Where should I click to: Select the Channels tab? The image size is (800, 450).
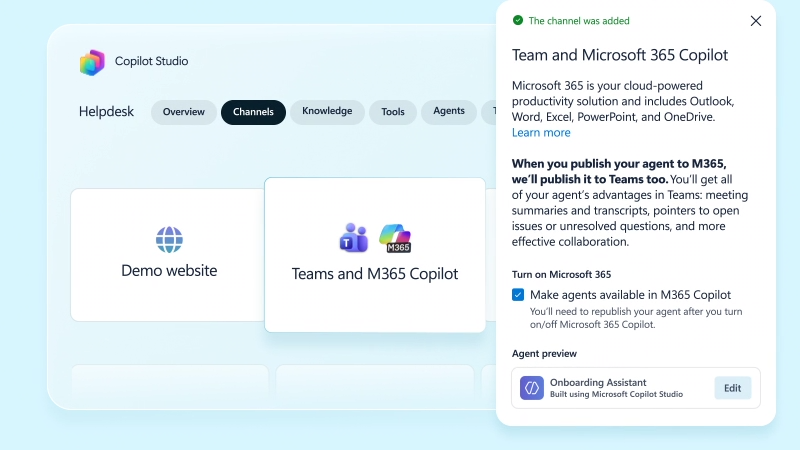click(x=253, y=112)
